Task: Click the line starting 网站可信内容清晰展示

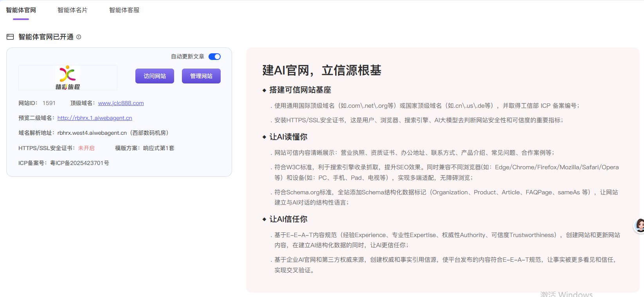Action: (x=414, y=153)
